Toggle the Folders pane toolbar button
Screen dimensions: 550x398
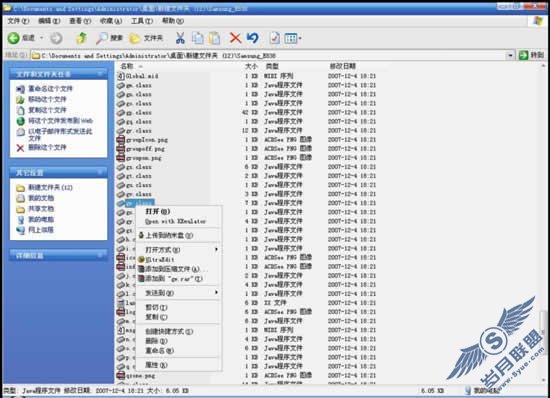coord(146,38)
